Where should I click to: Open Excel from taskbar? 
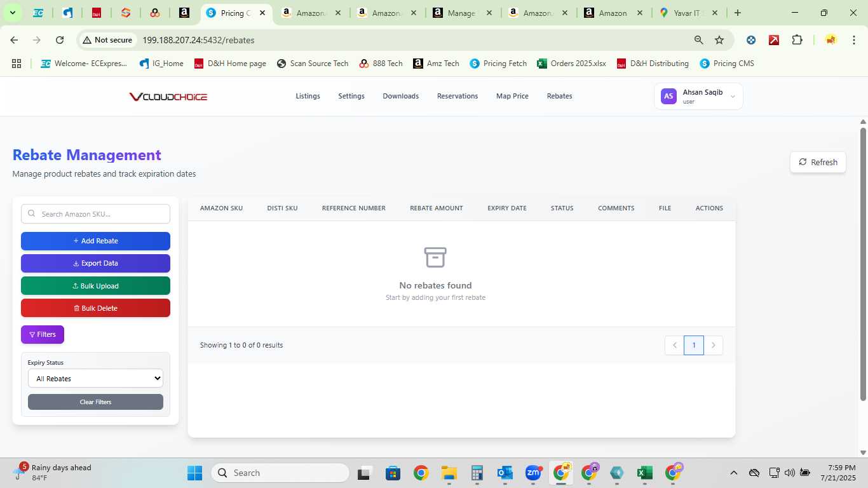click(645, 473)
